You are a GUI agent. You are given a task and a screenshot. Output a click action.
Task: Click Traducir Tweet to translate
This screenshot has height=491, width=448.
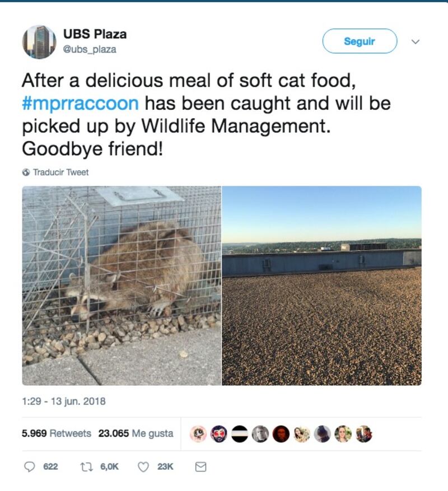61,172
